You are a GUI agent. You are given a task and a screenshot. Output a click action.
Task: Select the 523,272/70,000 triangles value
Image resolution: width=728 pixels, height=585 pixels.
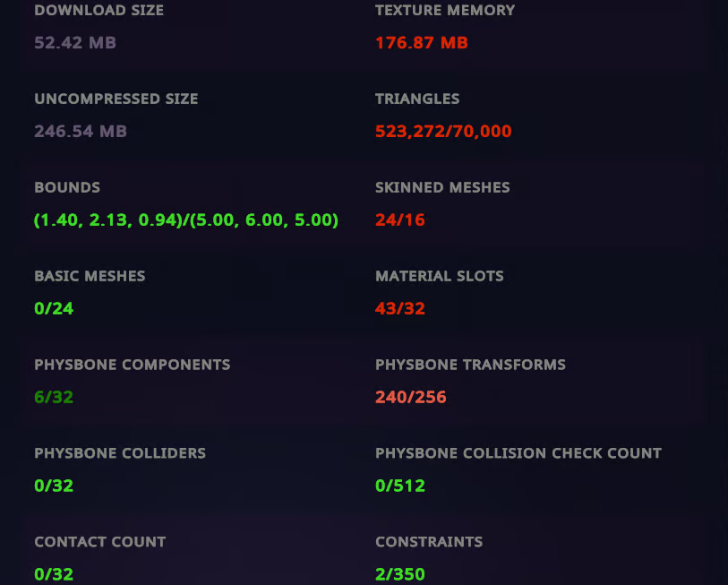[x=443, y=131]
